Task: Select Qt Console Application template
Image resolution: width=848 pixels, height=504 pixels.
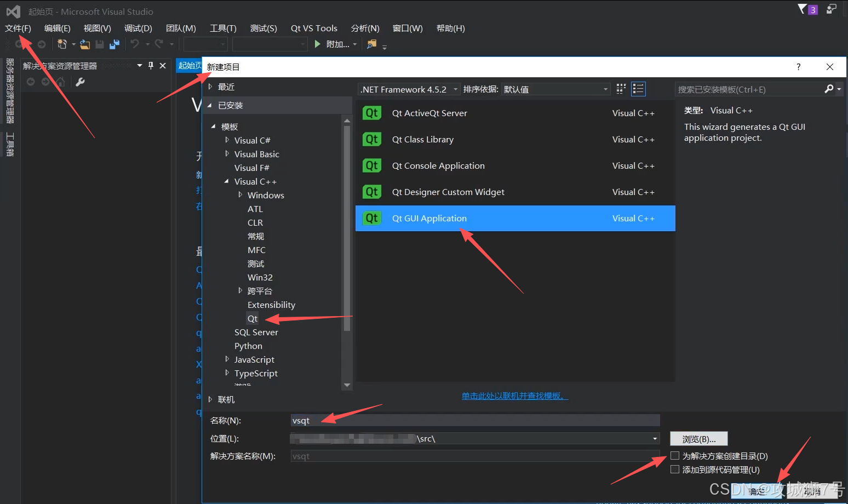Action: [x=515, y=165]
